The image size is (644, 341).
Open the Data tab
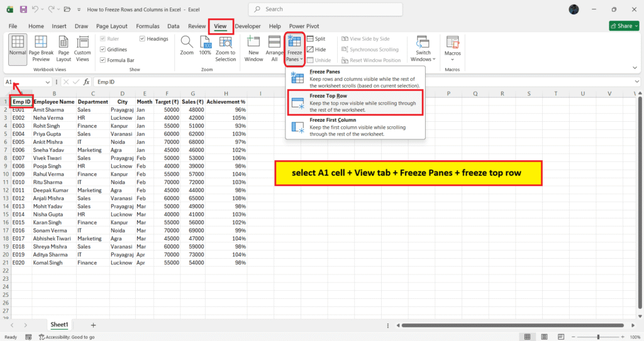tap(174, 26)
